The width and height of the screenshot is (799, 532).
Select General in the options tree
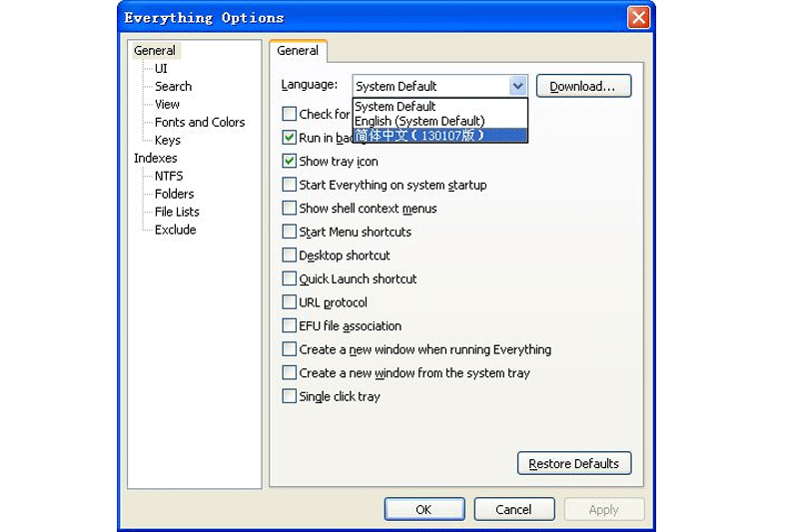click(x=155, y=50)
